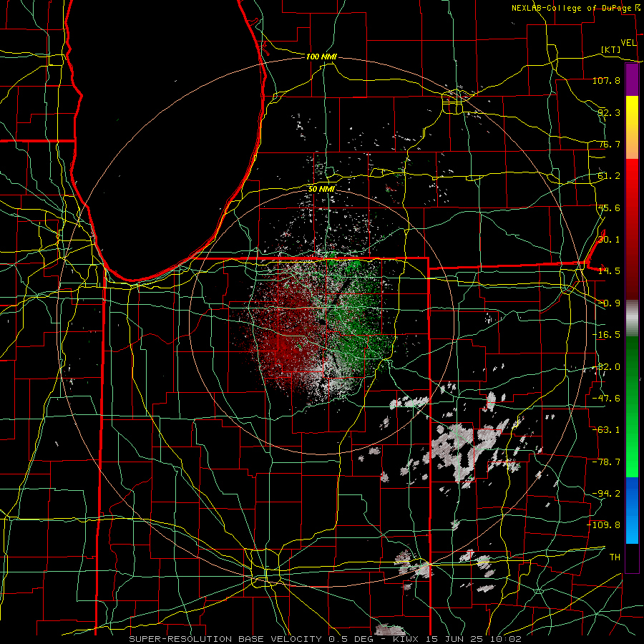The width and height of the screenshot is (644, 644).
Task: Click the TH legend label
Action: [615, 557]
